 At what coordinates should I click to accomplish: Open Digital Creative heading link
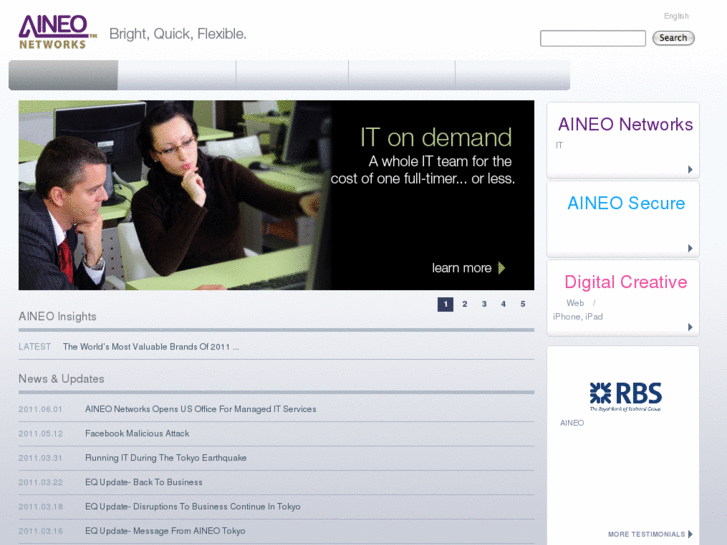(x=625, y=282)
